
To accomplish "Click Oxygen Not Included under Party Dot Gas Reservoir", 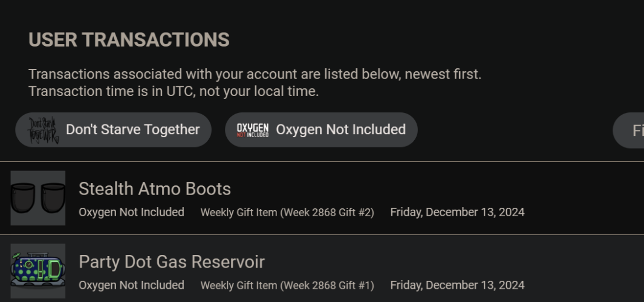I will coord(131,285).
